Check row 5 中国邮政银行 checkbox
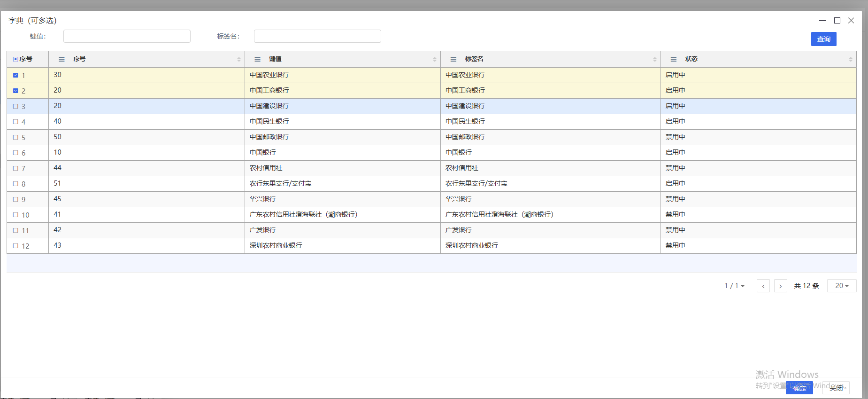The height and width of the screenshot is (399, 868). click(x=15, y=137)
